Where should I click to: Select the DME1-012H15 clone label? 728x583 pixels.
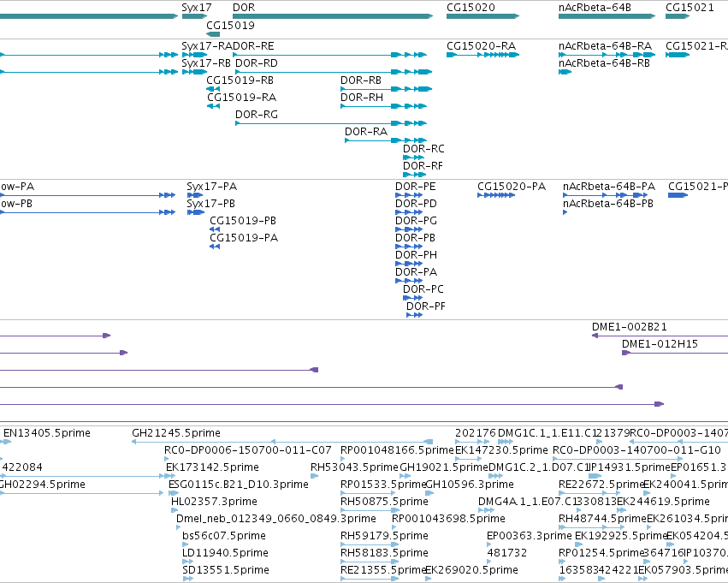point(660,344)
